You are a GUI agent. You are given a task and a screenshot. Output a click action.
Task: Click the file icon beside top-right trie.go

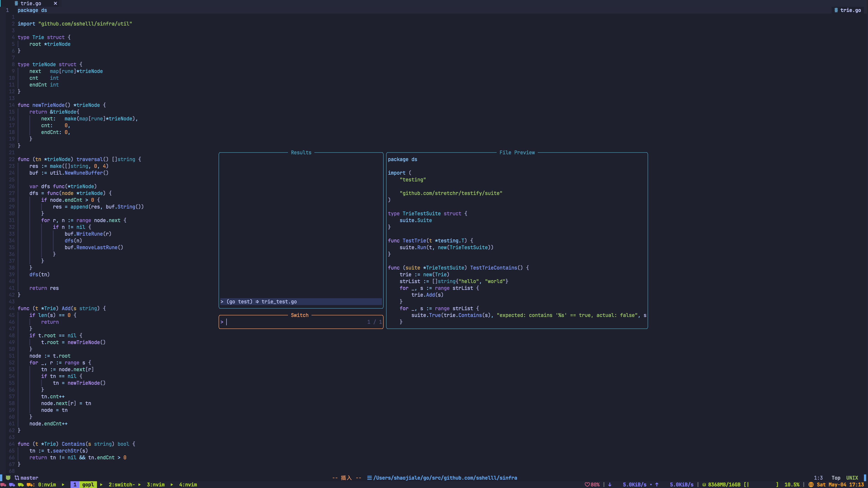point(836,10)
